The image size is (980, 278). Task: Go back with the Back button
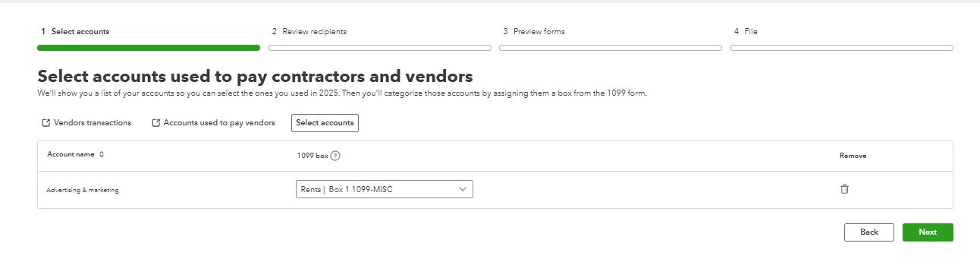coord(869,232)
